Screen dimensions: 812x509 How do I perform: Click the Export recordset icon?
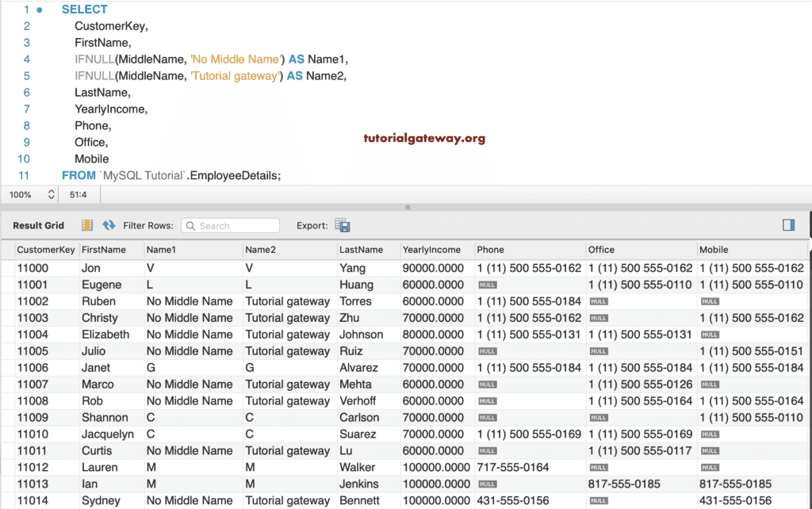coord(341,225)
